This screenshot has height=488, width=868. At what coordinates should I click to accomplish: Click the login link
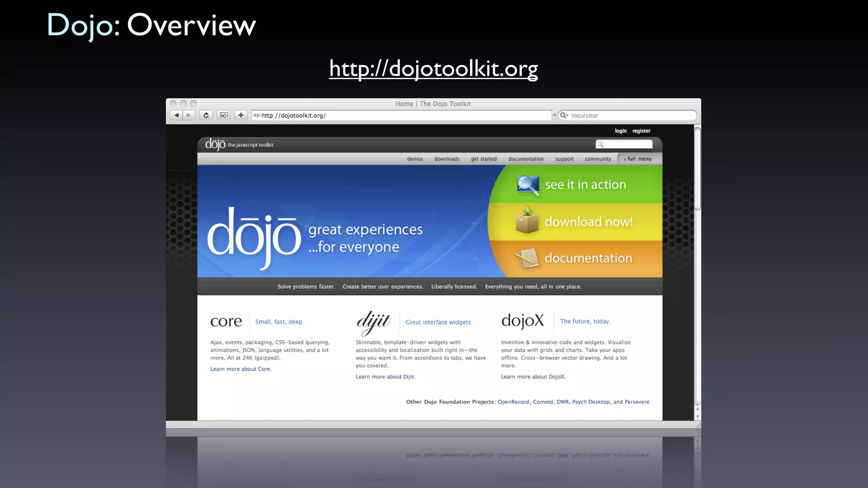620,131
